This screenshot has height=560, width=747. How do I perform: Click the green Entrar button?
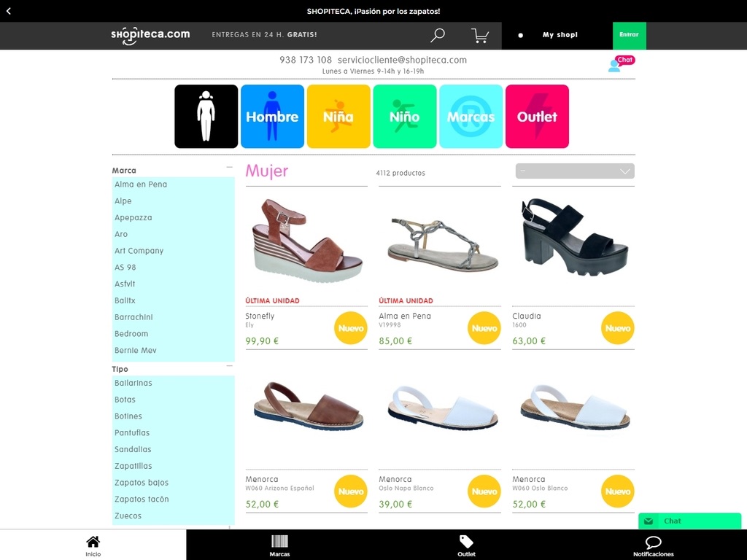point(629,35)
